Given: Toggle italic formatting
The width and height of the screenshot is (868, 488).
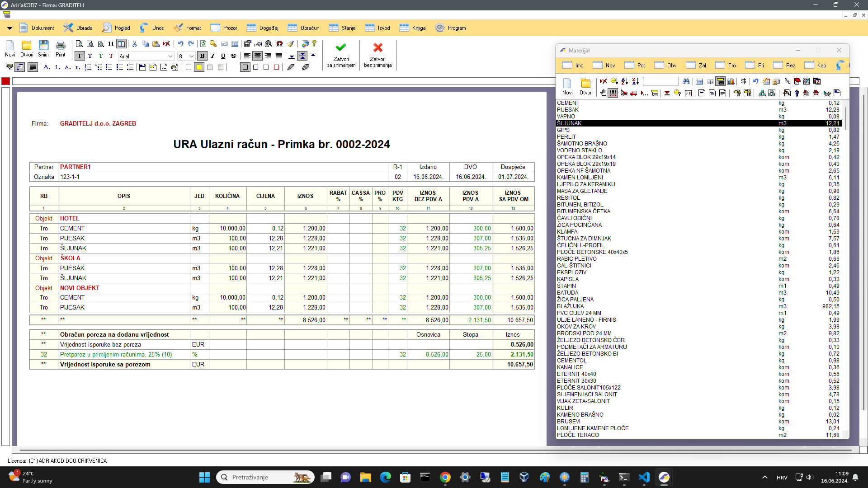Looking at the screenshot, I should (212, 56).
